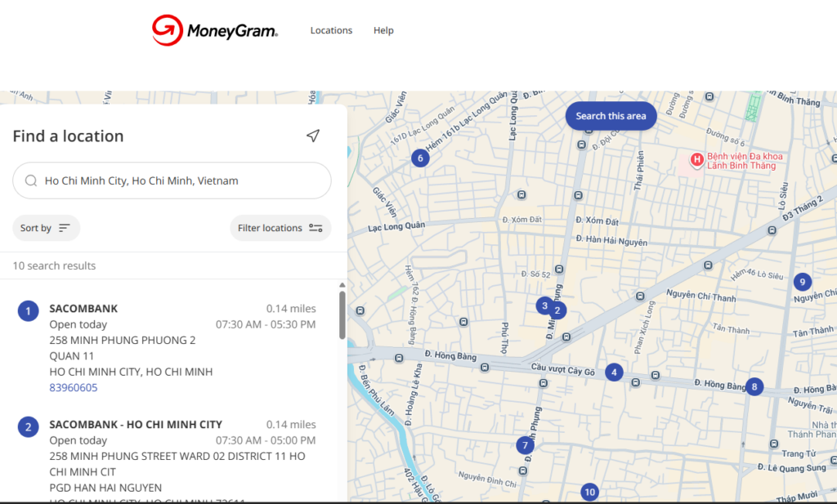Click the location search input field

tap(172, 181)
